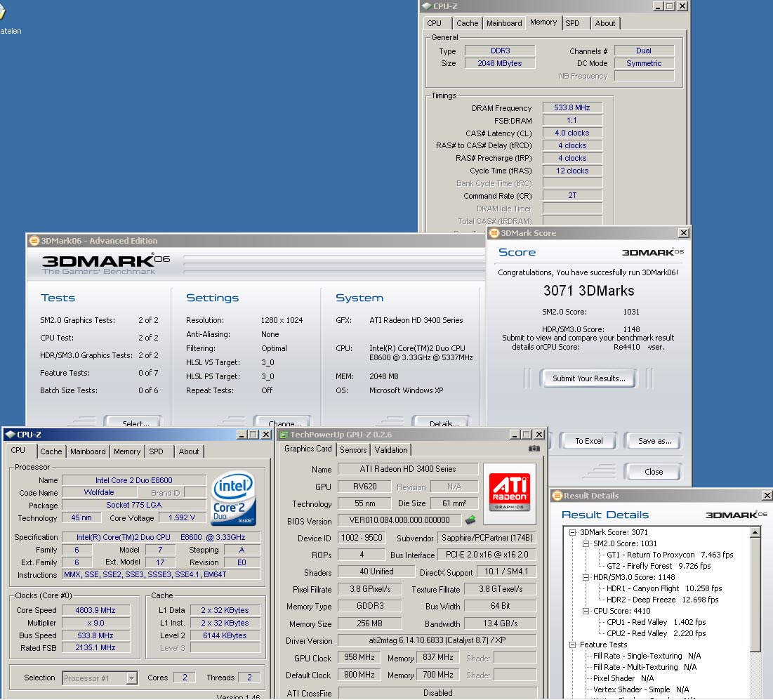Click the Driver Version field in GPU-Z
Image resolution: width=773 pixels, height=700 pixels.
click(x=437, y=640)
